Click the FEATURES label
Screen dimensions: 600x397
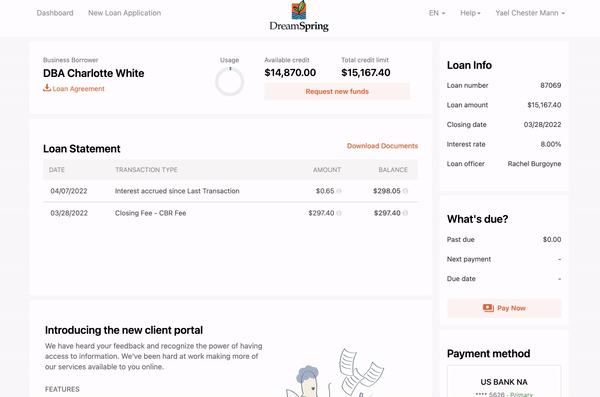pyautogui.click(x=62, y=389)
